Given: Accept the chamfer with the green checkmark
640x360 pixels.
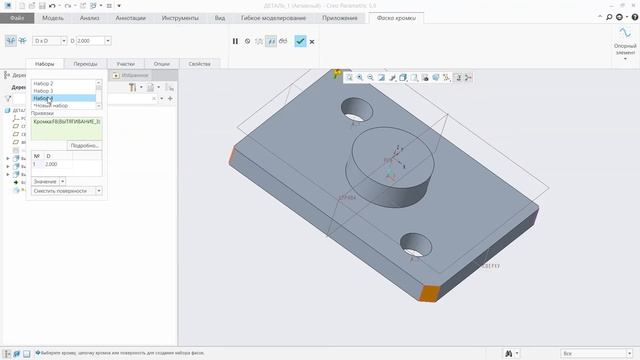Looking at the screenshot, I should [300, 41].
